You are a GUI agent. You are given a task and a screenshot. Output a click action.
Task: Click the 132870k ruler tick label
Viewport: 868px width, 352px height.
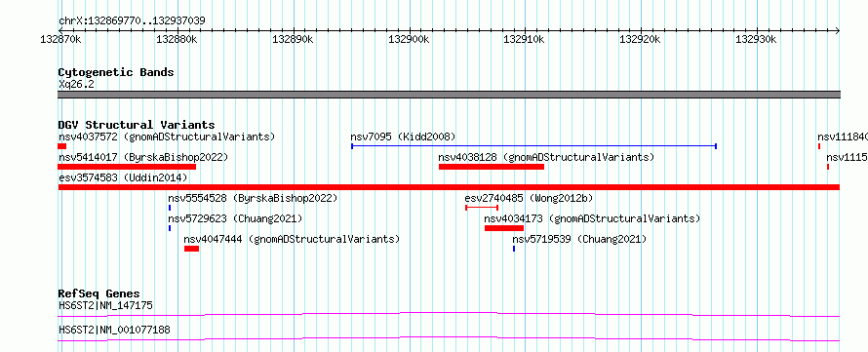click(x=61, y=39)
